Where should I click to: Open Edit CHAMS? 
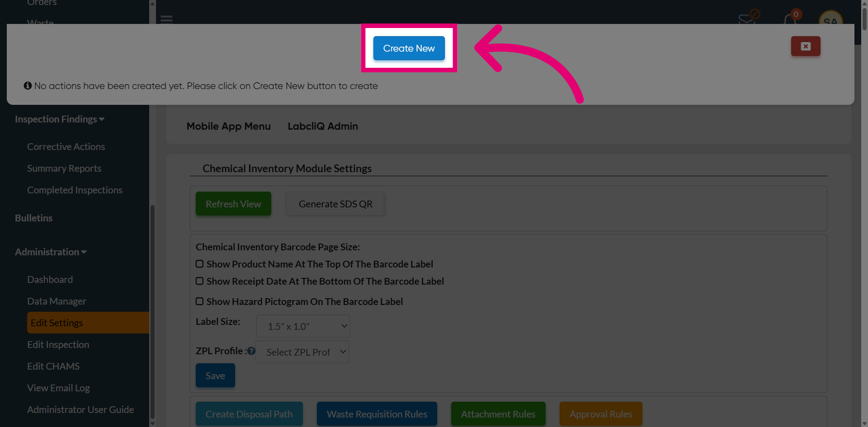pyautogui.click(x=53, y=366)
